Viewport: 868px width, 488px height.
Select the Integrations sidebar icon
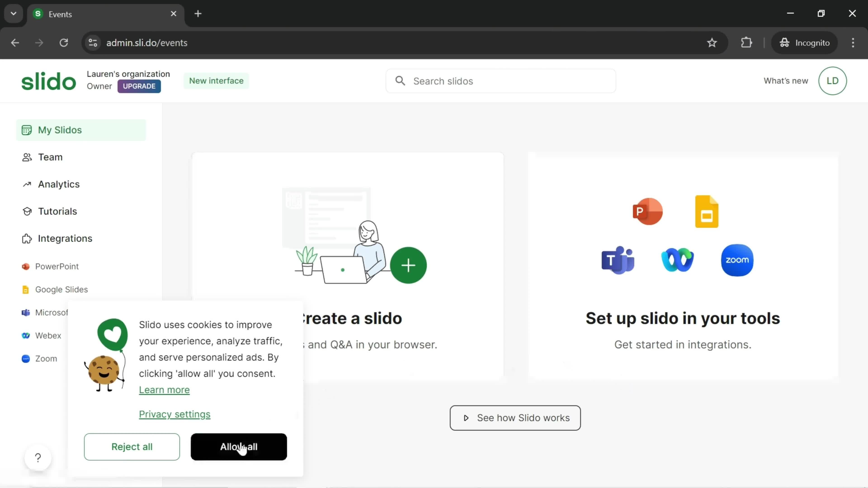tap(26, 238)
